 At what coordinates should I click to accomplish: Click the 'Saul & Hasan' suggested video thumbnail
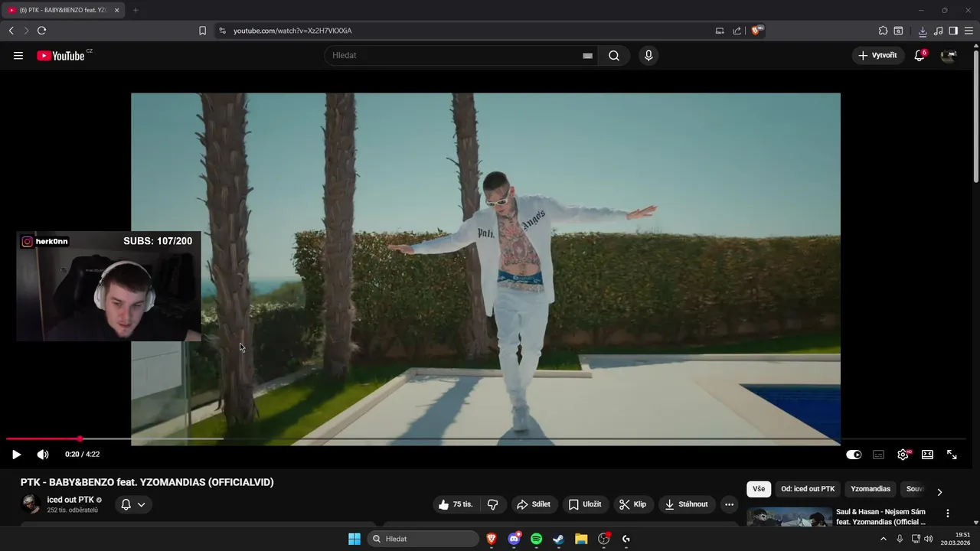click(x=789, y=517)
